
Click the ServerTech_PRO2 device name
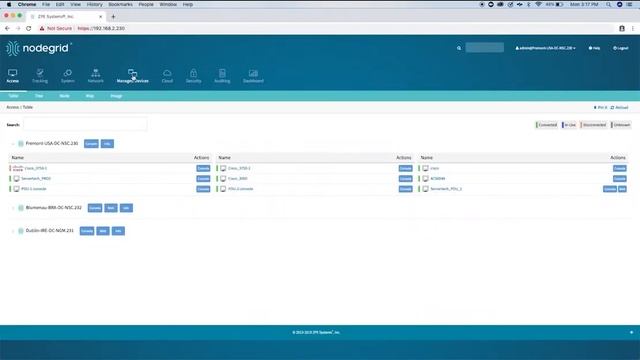[36, 179]
